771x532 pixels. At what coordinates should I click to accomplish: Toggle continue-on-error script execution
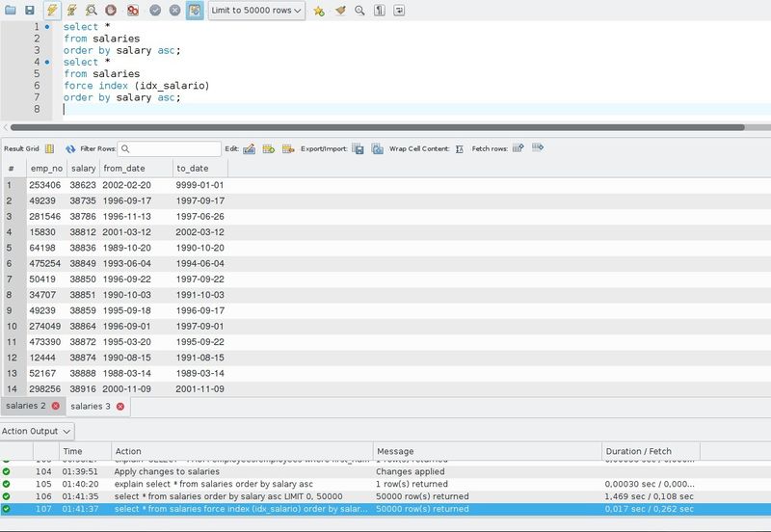133,10
